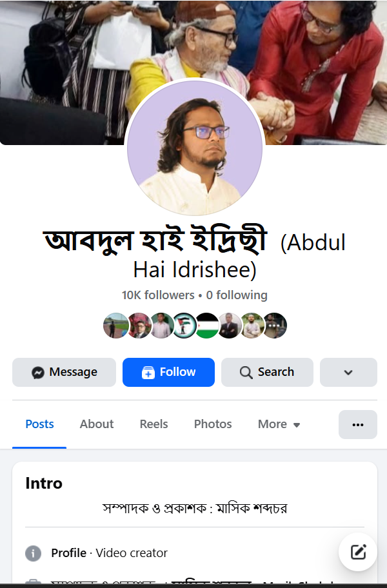Image resolution: width=387 pixels, height=588 pixels.
Task: Click the Messenger icon in Message button
Action: click(38, 373)
